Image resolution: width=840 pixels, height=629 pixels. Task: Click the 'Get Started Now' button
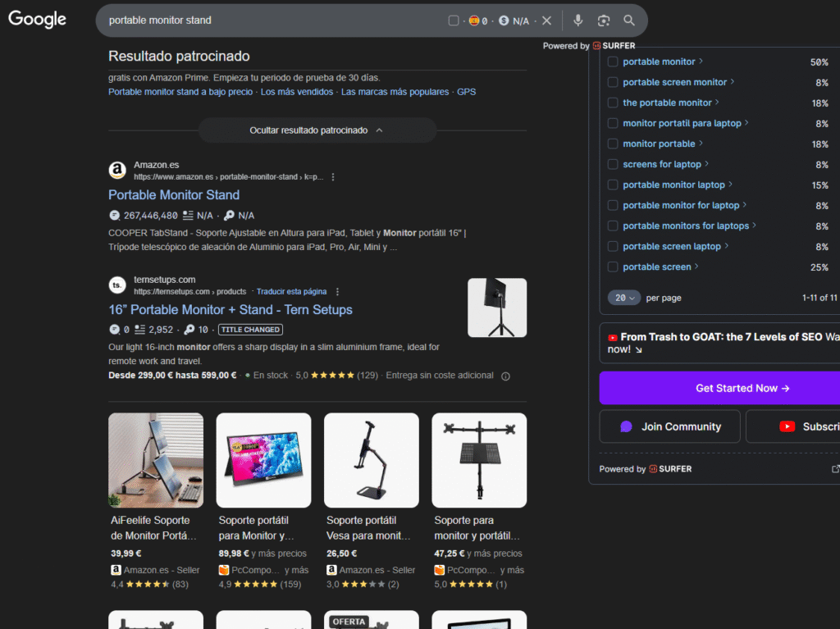pyautogui.click(x=719, y=388)
